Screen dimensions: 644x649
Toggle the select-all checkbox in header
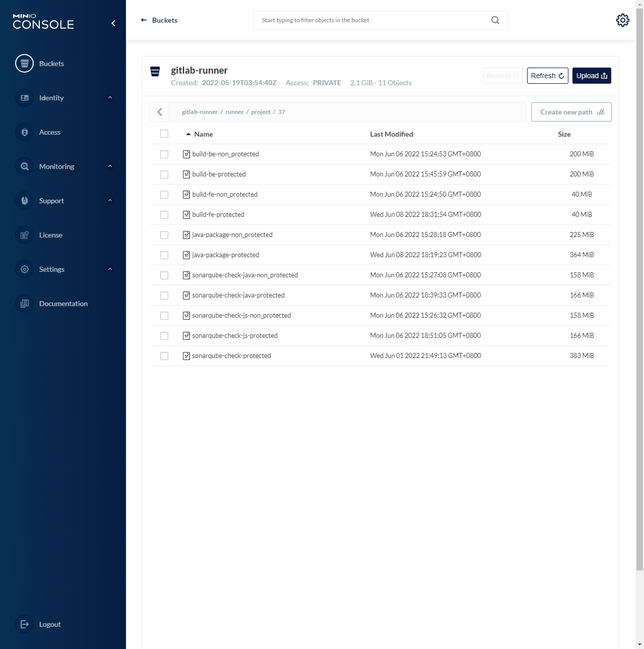tap(164, 134)
